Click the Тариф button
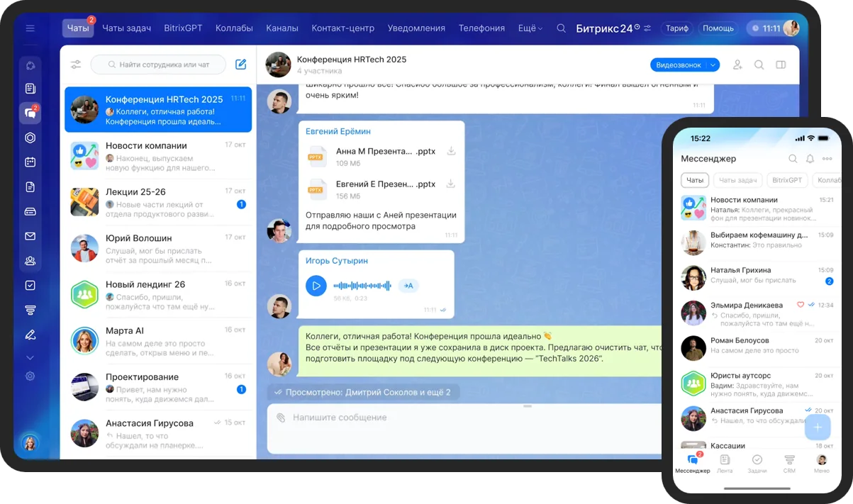This screenshot has height=504, width=853. click(x=677, y=28)
